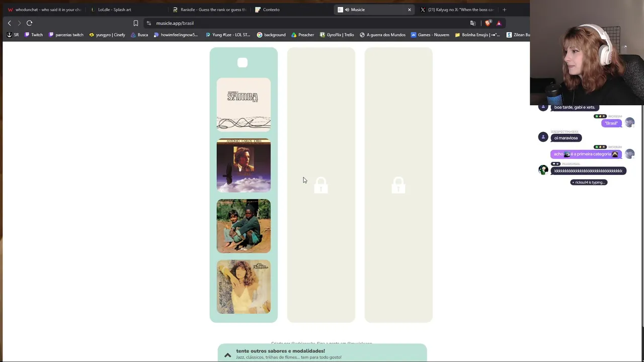Reload the Musicle page
The height and width of the screenshot is (362, 644).
(29, 23)
